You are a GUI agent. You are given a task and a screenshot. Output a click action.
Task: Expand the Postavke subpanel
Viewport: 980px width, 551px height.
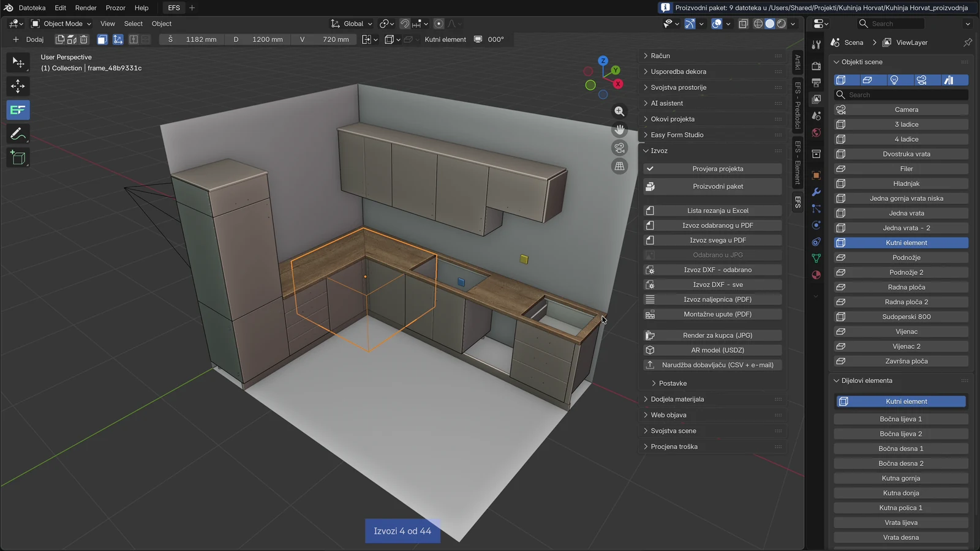[x=673, y=383]
